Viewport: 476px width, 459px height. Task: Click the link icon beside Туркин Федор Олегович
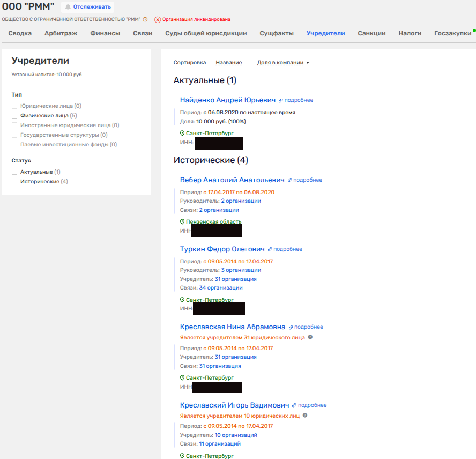click(x=270, y=249)
